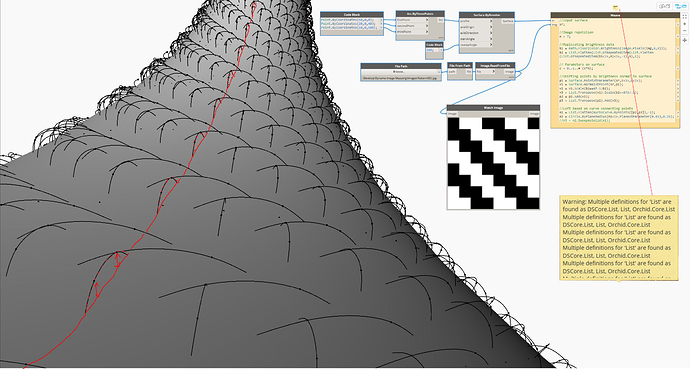The image size is (690, 369).
Task: Click the Weave code block header
Action: (x=615, y=15)
